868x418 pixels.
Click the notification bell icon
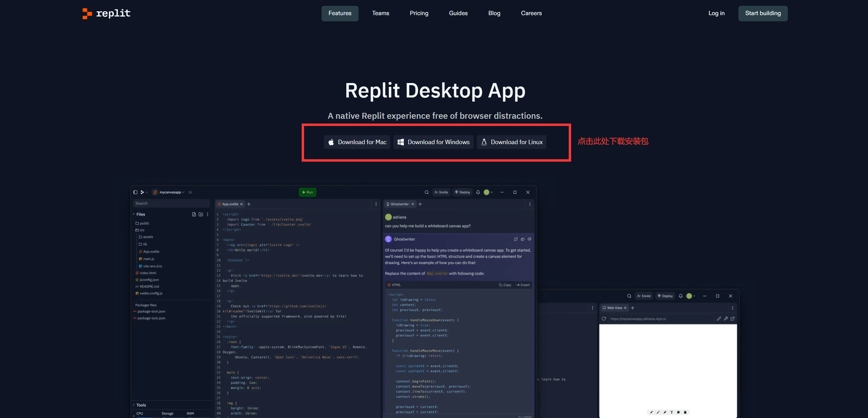pos(478,192)
